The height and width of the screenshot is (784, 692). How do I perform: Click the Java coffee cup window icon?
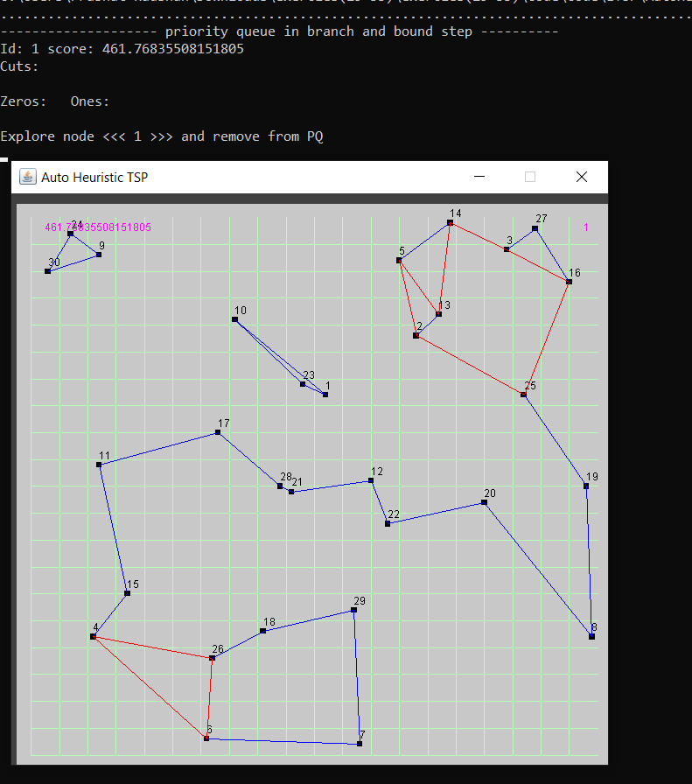click(28, 177)
